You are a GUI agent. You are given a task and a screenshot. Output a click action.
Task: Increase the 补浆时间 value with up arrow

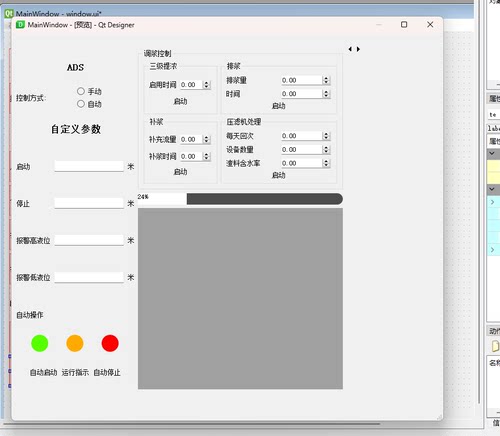[207, 154]
